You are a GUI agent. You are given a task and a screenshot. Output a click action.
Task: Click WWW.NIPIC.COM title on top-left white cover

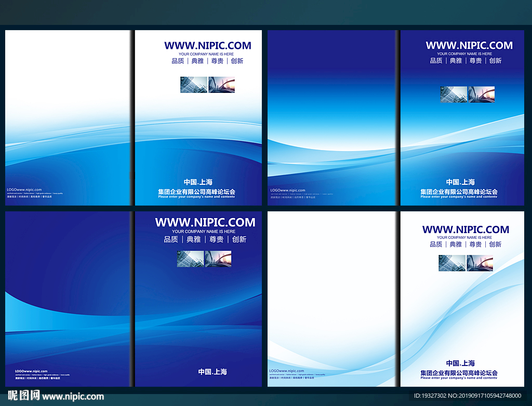tap(208, 46)
